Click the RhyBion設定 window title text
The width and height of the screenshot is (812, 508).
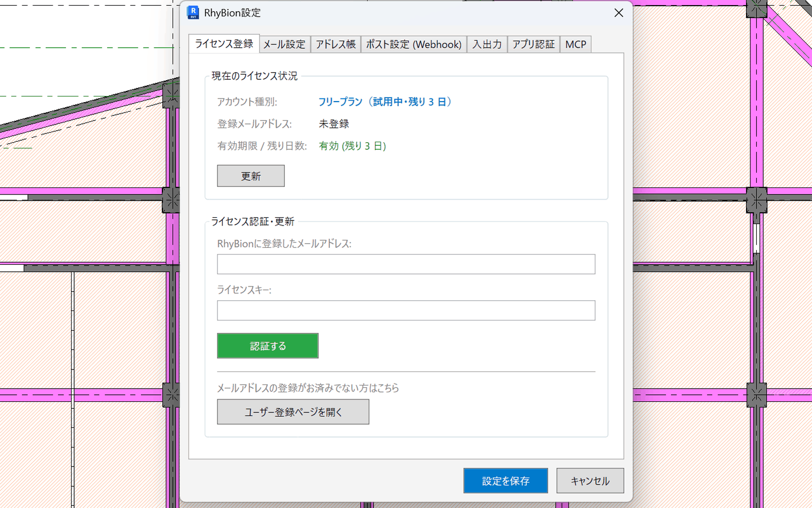coord(232,13)
